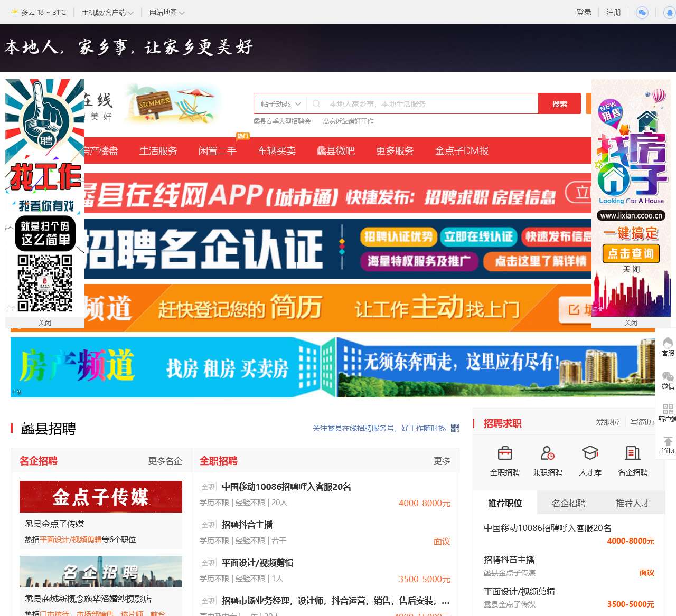
Task: Open the 车辆买卖 navigation menu item
Action: (276, 150)
